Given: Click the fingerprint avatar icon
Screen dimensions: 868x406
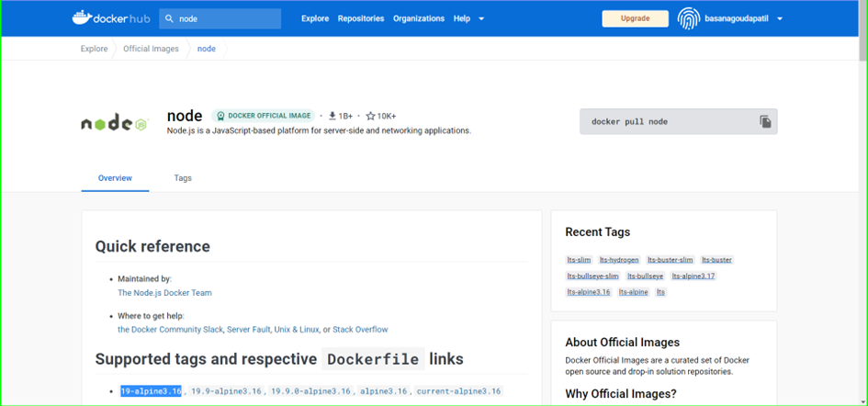Looking at the screenshot, I should coord(688,18).
